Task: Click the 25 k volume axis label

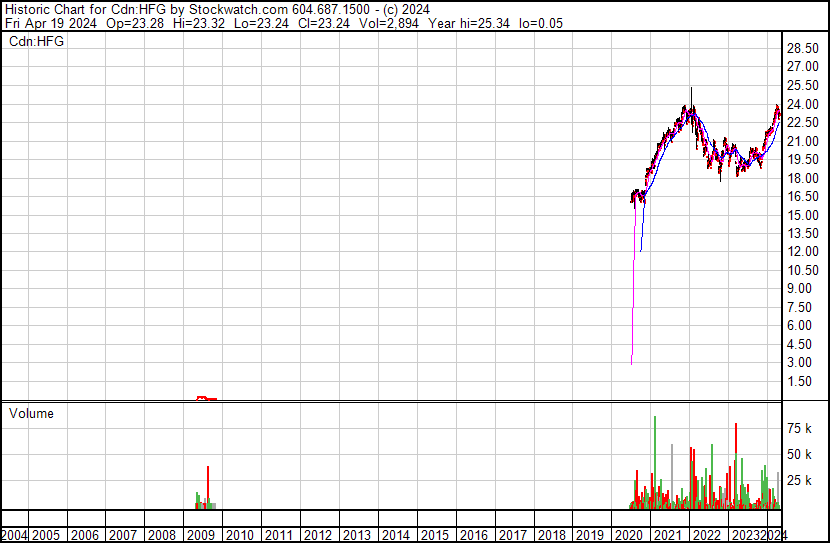Action: click(x=798, y=481)
